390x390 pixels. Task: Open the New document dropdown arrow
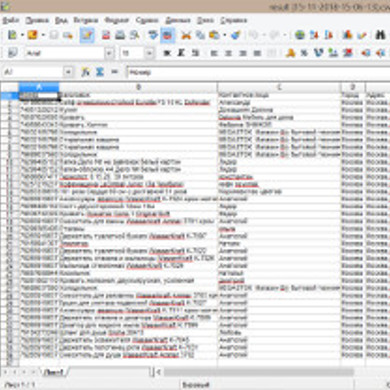[22, 35]
